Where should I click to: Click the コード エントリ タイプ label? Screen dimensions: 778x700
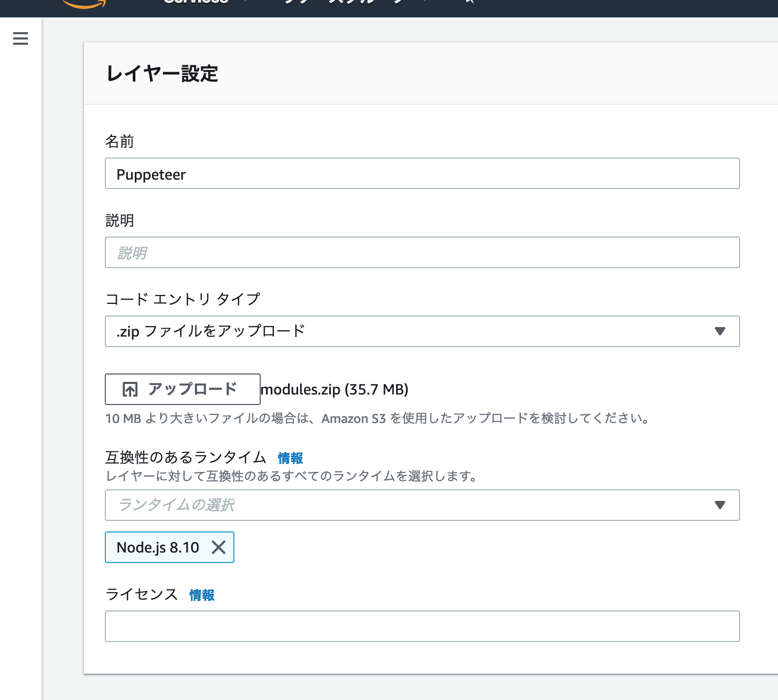point(183,299)
